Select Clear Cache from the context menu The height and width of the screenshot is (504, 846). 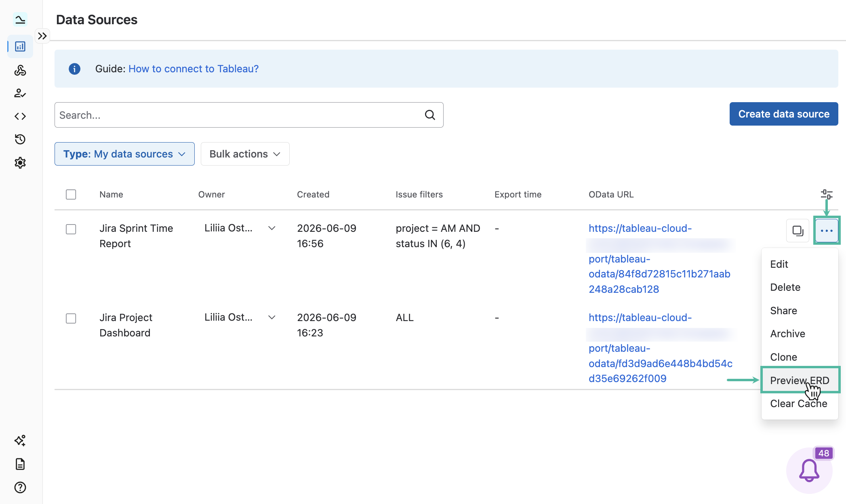[x=800, y=403]
